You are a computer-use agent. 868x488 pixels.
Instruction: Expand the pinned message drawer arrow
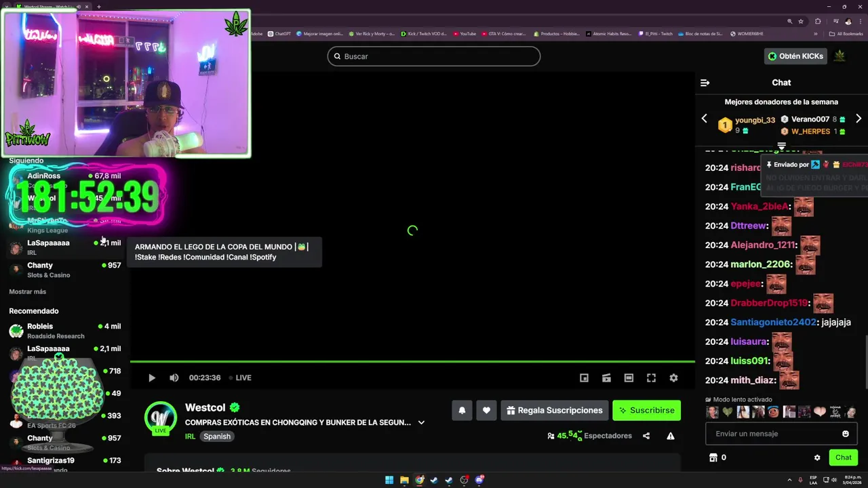[781, 146]
